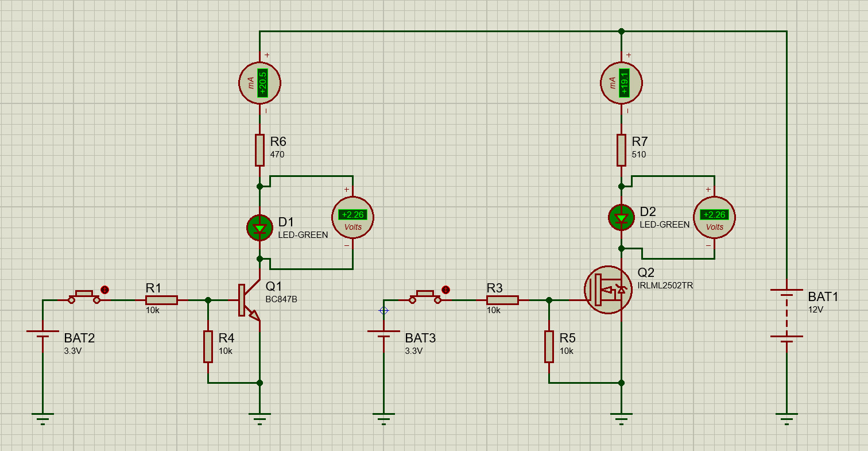The width and height of the screenshot is (868, 451).
Task: Click the D2 green LED symbol
Action: coord(621,217)
